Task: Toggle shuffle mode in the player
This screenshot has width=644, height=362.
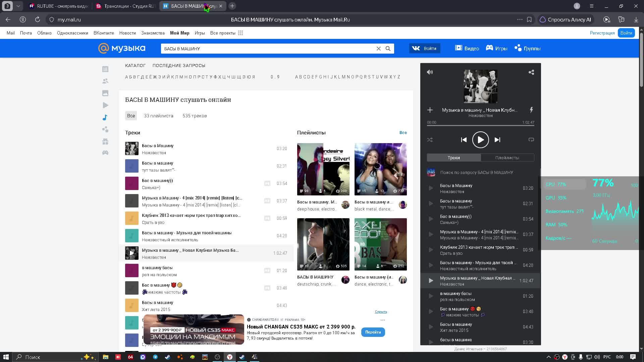Action: [430, 140]
